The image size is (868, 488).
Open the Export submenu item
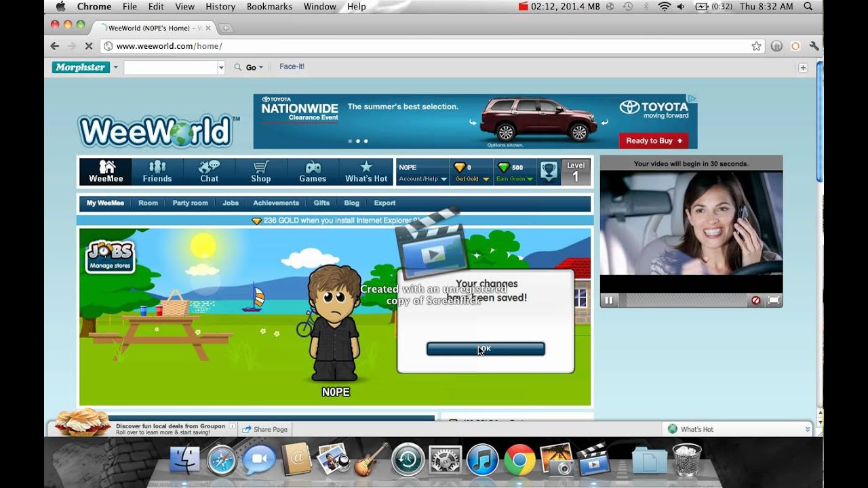click(384, 203)
